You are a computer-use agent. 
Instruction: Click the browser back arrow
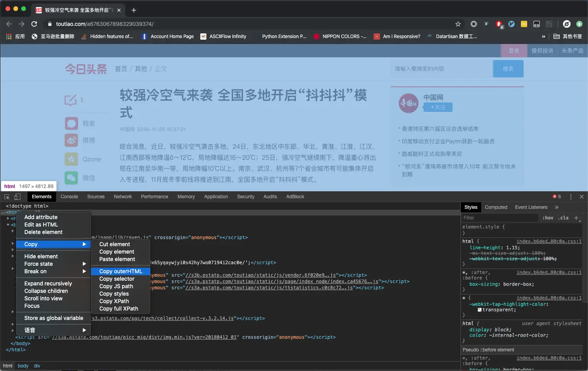(x=9, y=24)
